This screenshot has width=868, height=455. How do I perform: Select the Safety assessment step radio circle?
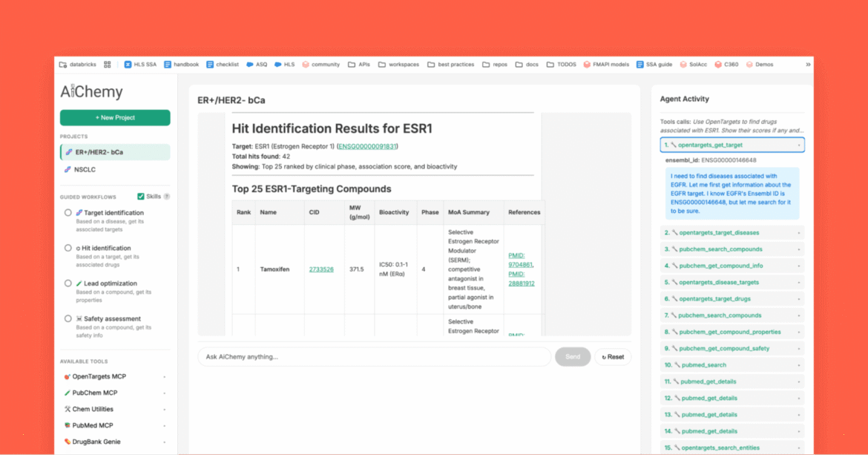click(x=68, y=318)
